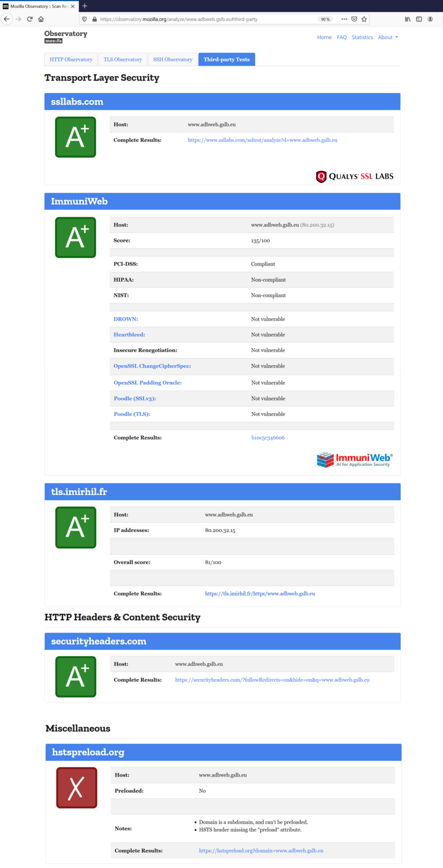Viewport: 443px width, 868px height.
Task: Select the Third-party Tests tab
Action: [x=226, y=59]
